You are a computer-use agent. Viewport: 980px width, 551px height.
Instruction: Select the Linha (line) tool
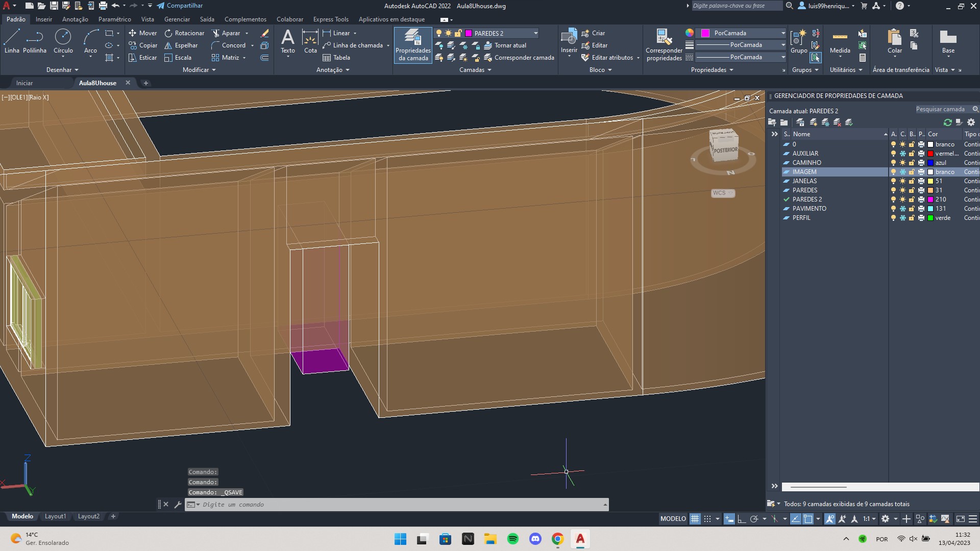point(12,41)
